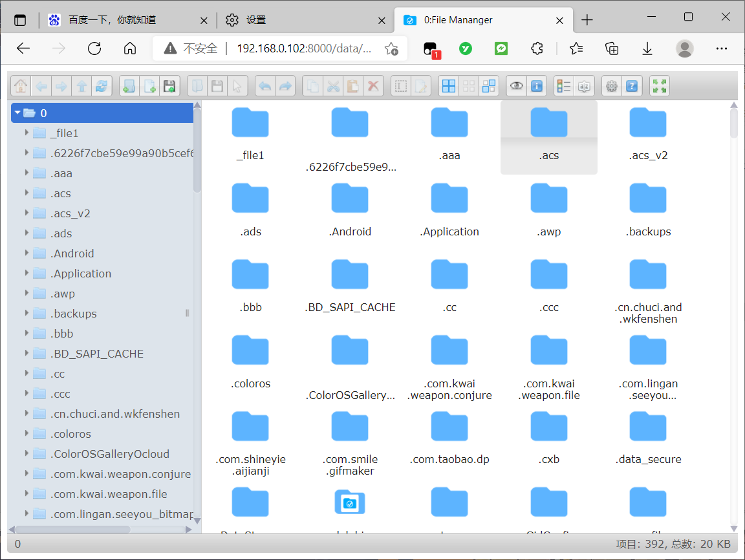Image resolution: width=745 pixels, height=560 pixels.
Task: Create a new folder using toolbar icon
Action: pyautogui.click(x=129, y=86)
